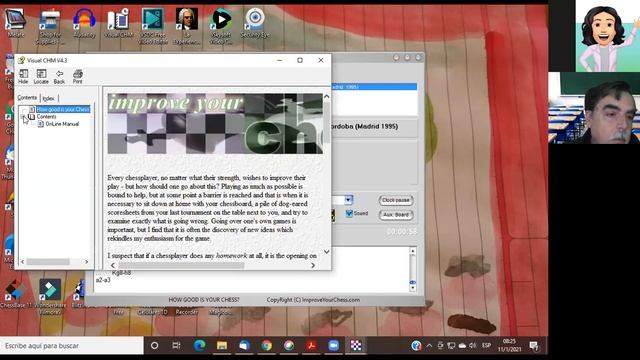Switch to Zoom from the taskbar
This screenshot has width=640, height=360.
333,346
